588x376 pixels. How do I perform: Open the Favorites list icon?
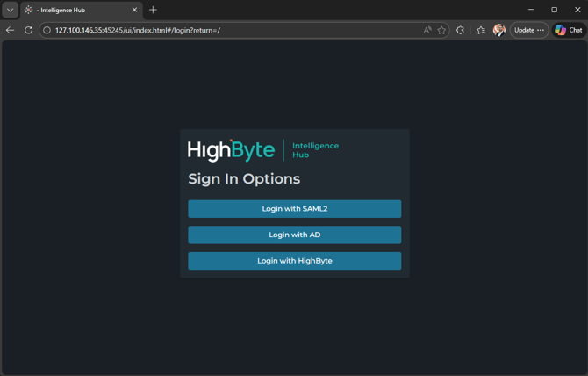[x=480, y=30]
